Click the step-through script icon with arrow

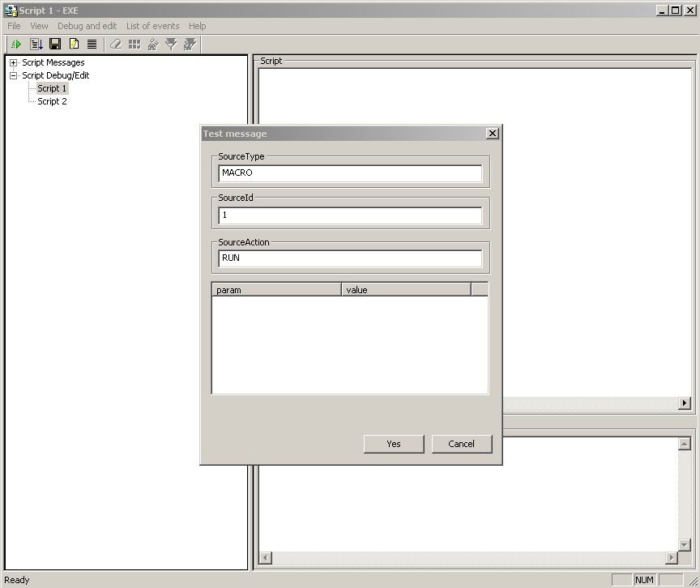36,45
